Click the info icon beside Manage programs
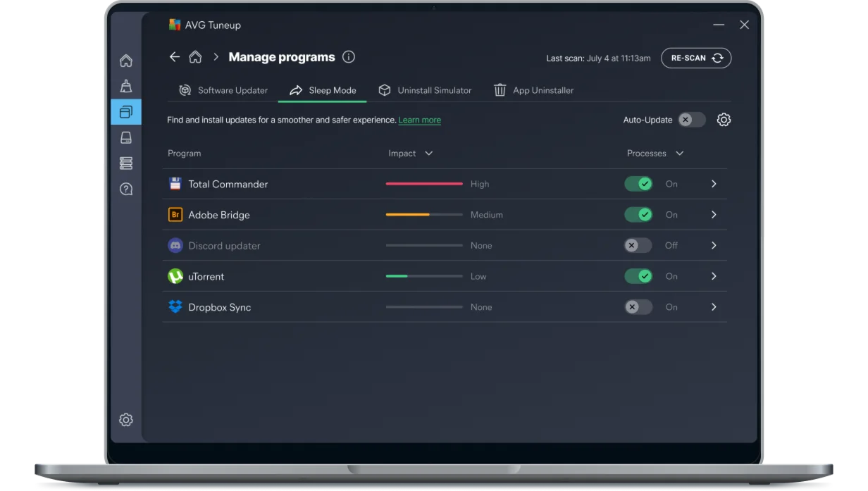Screen dimensions: 868x491 [x=348, y=57]
